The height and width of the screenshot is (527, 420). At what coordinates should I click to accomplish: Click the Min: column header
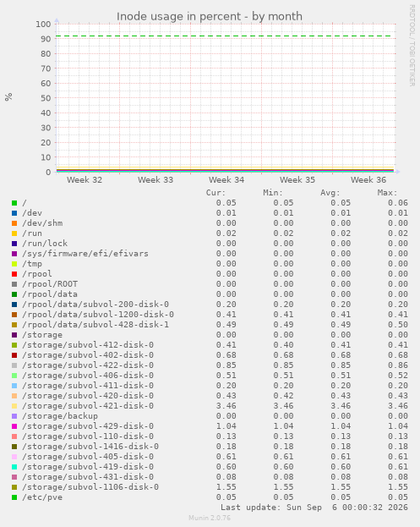[273, 193]
